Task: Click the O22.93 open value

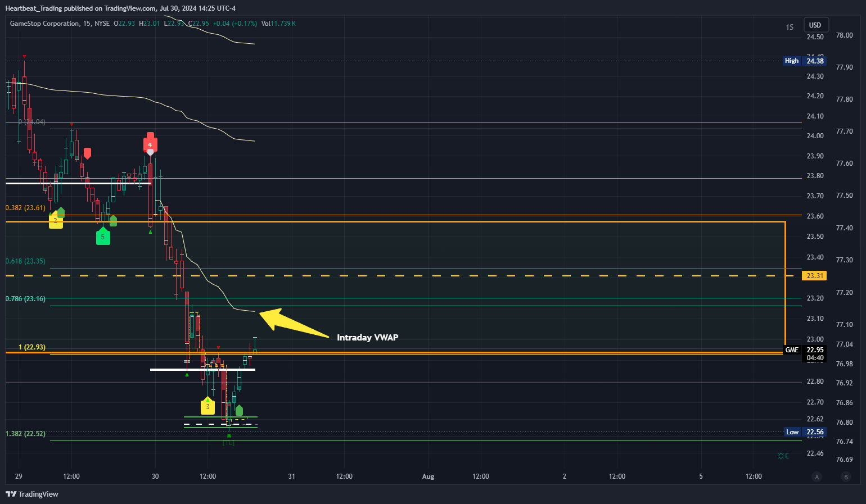Action: tap(124, 24)
